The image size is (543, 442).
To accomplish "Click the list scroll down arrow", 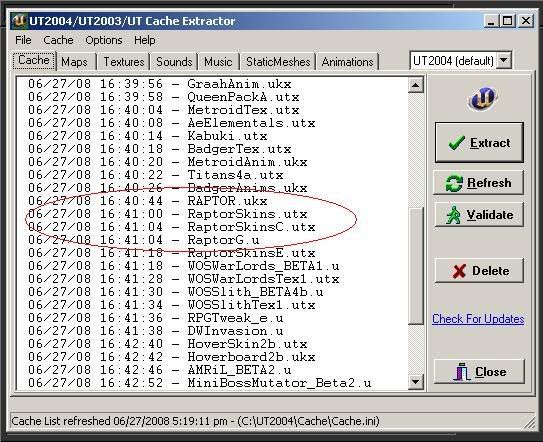I will tap(416, 382).
